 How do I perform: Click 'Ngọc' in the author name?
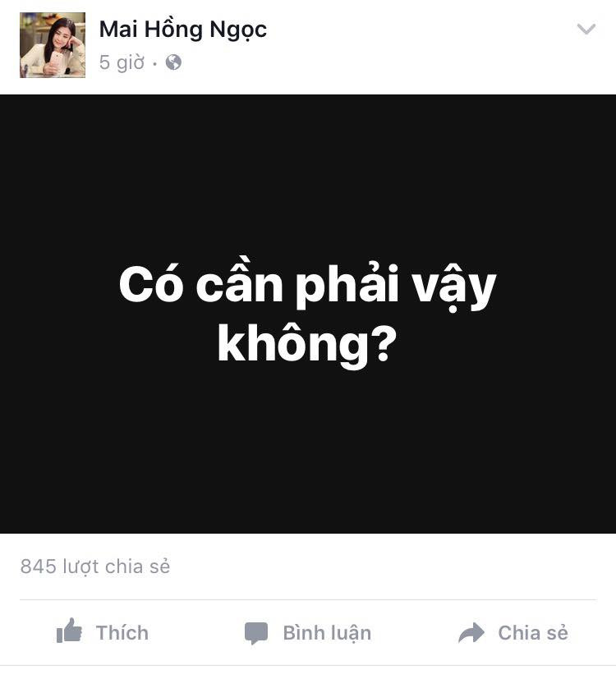238,30
